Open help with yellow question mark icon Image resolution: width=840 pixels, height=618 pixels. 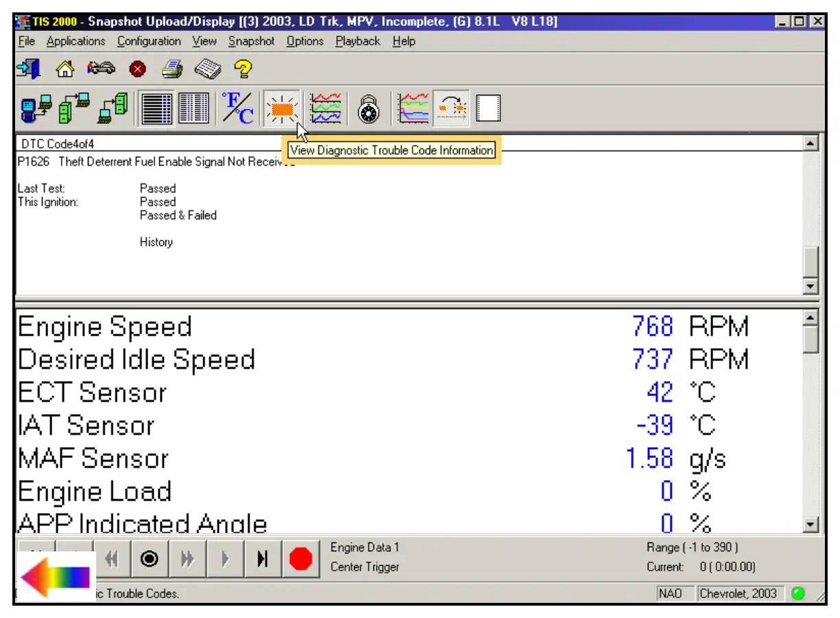[x=244, y=69]
